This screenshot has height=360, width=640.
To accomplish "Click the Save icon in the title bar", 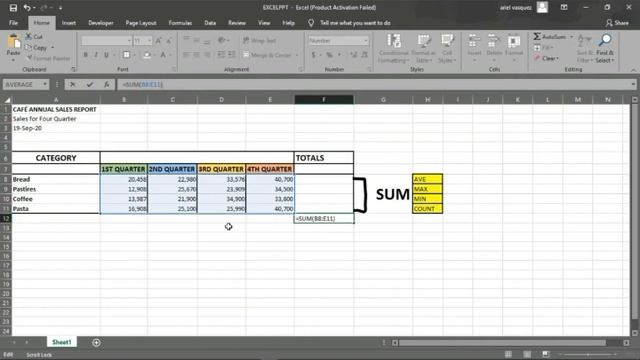I will [x=13, y=8].
